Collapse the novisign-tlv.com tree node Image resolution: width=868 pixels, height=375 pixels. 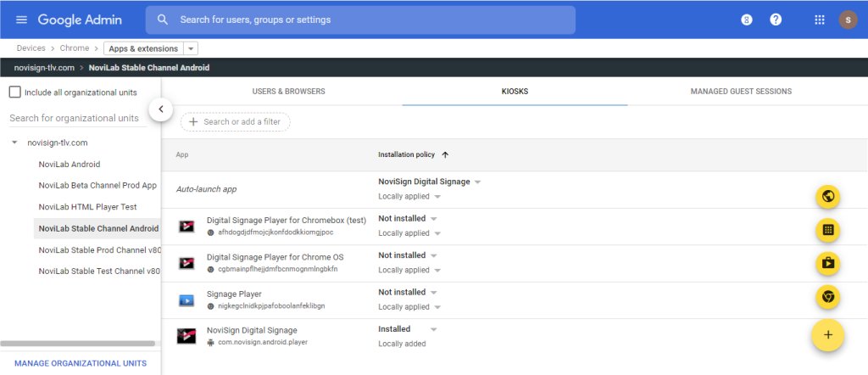(14, 143)
